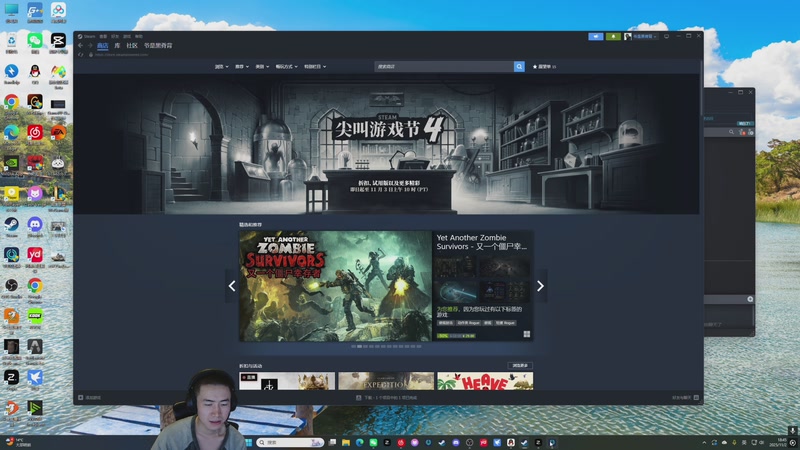The height and width of the screenshot is (450, 800).
Task: Expand the 浏览 store dropdown
Action: pos(221,67)
